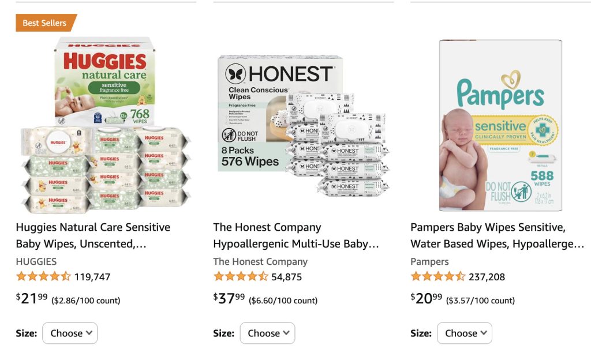Expand the Size dropdown for Huggies wipes

pos(70,333)
